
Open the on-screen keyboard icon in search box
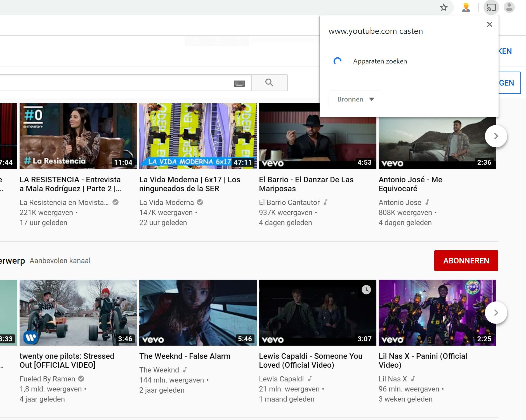239,83
